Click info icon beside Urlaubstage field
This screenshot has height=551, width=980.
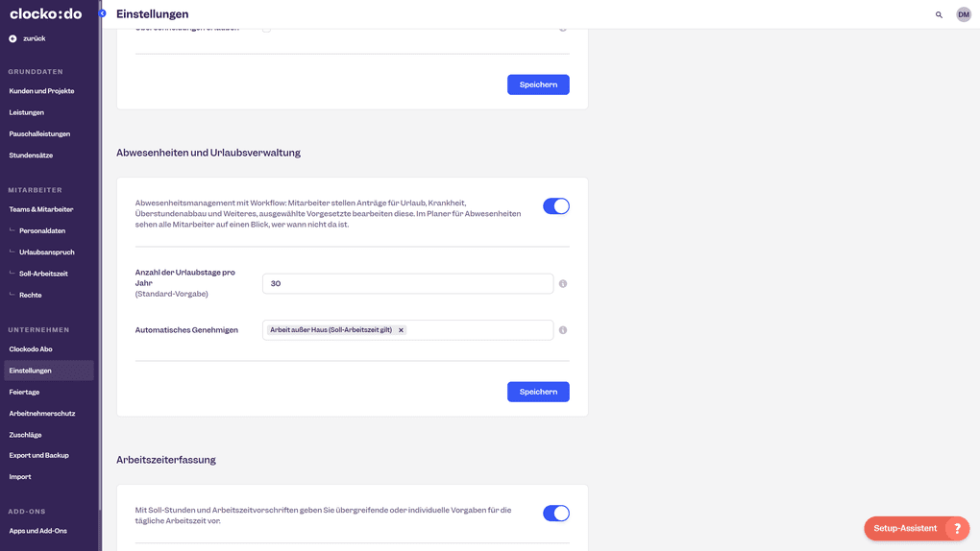pyautogui.click(x=563, y=284)
